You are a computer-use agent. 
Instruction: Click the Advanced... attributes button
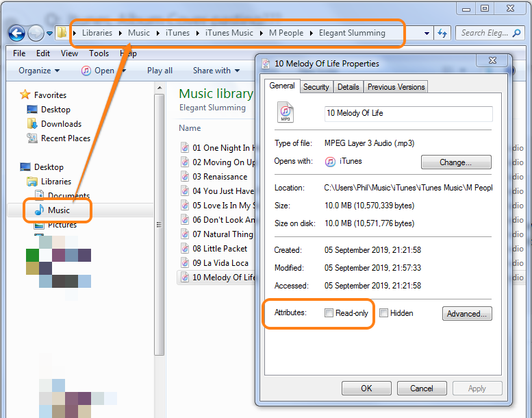(467, 313)
